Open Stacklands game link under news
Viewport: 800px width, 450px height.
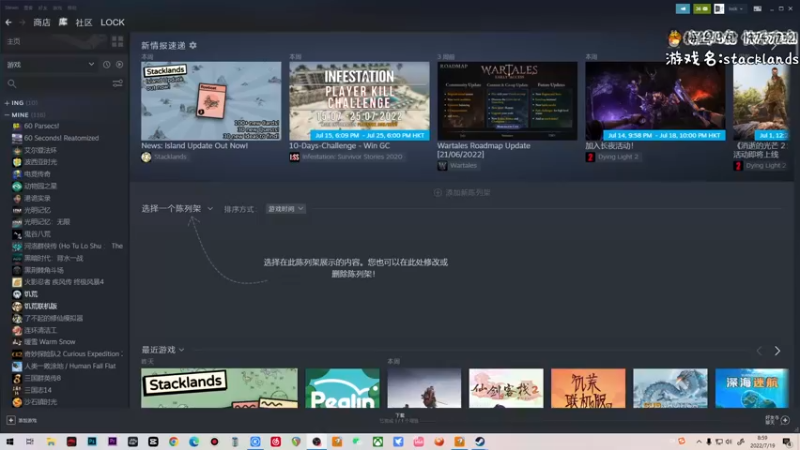tap(170, 157)
